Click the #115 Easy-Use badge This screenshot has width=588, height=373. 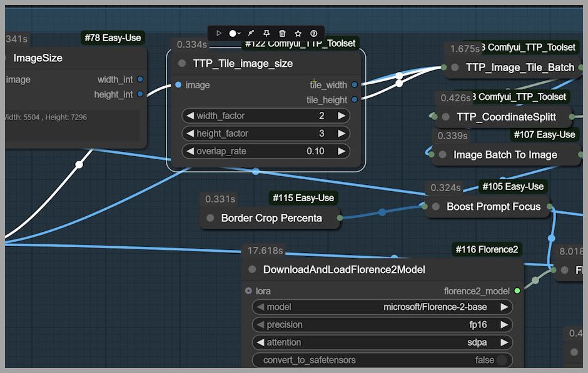(303, 197)
